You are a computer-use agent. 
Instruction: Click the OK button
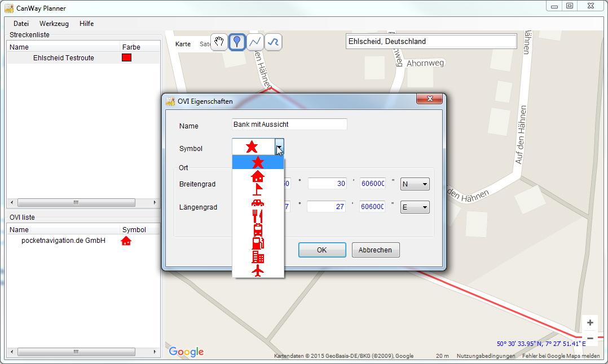click(321, 250)
